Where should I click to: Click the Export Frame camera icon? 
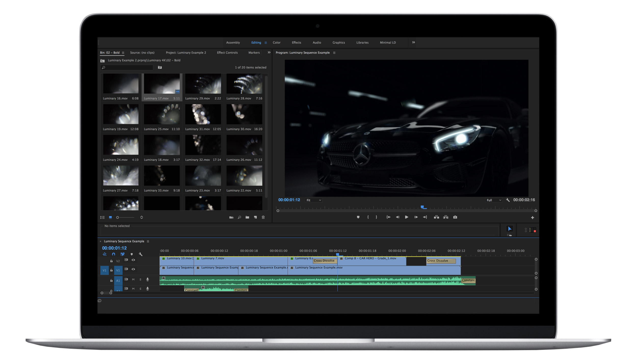tap(455, 217)
